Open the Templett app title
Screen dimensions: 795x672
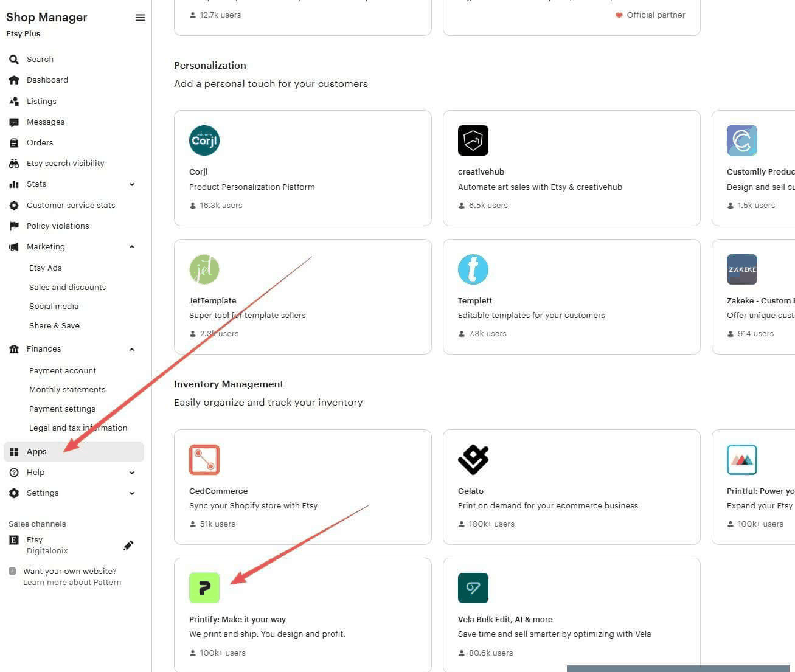475,301
